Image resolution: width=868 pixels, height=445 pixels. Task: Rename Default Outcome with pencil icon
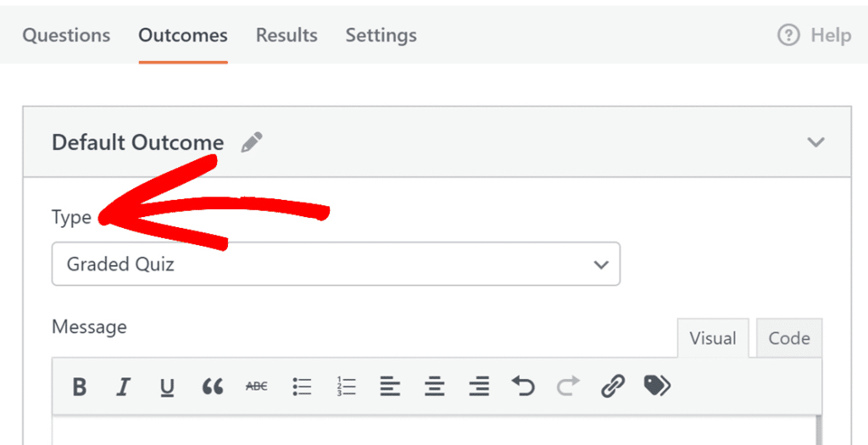point(251,142)
